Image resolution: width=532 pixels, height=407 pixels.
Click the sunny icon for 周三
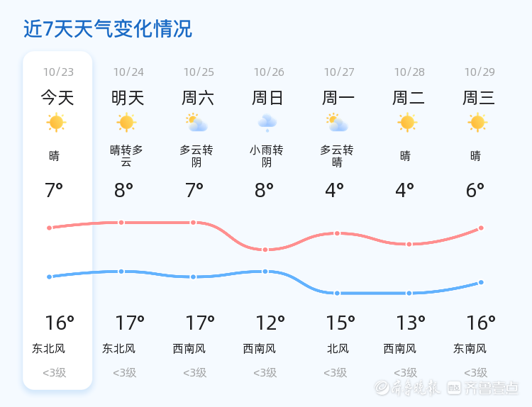click(477, 123)
